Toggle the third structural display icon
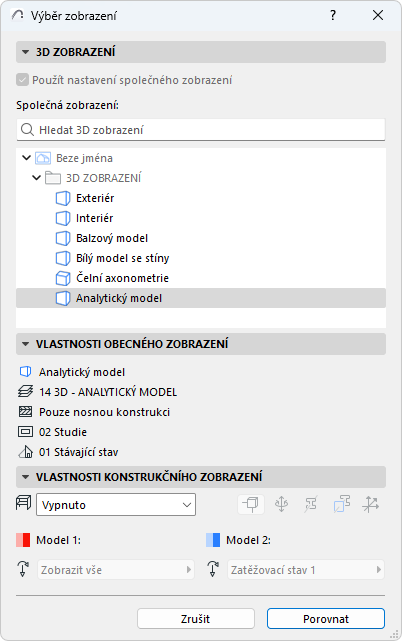 click(x=311, y=504)
